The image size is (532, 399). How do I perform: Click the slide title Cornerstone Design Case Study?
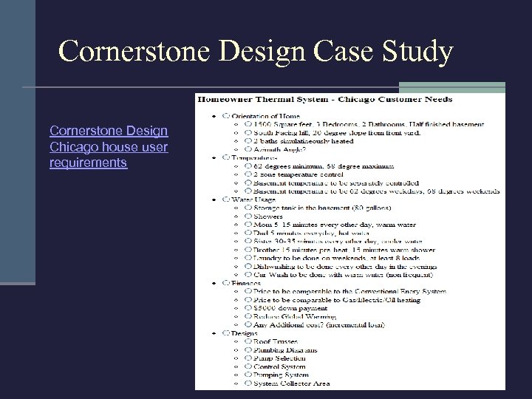click(256, 51)
